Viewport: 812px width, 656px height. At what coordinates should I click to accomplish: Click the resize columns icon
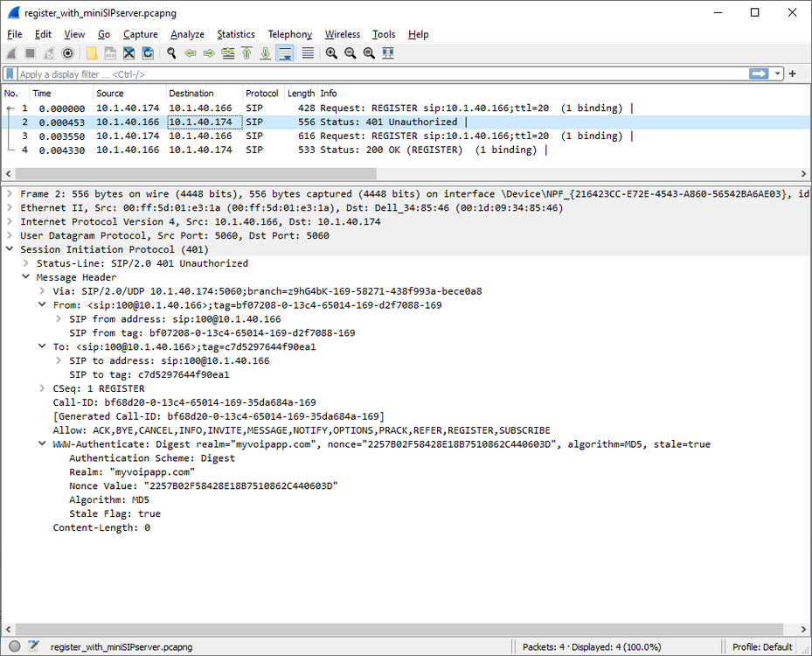pyautogui.click(x=388, y=53)
